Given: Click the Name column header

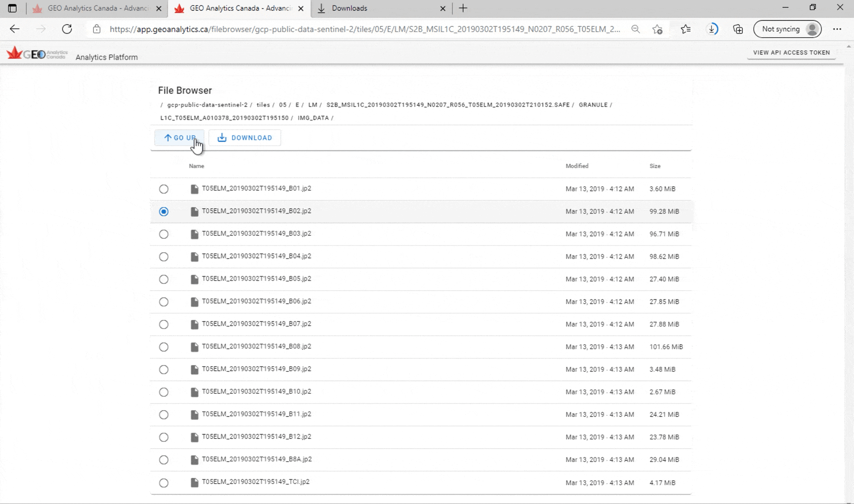Looking at the screenshot, I should [197, 166].
